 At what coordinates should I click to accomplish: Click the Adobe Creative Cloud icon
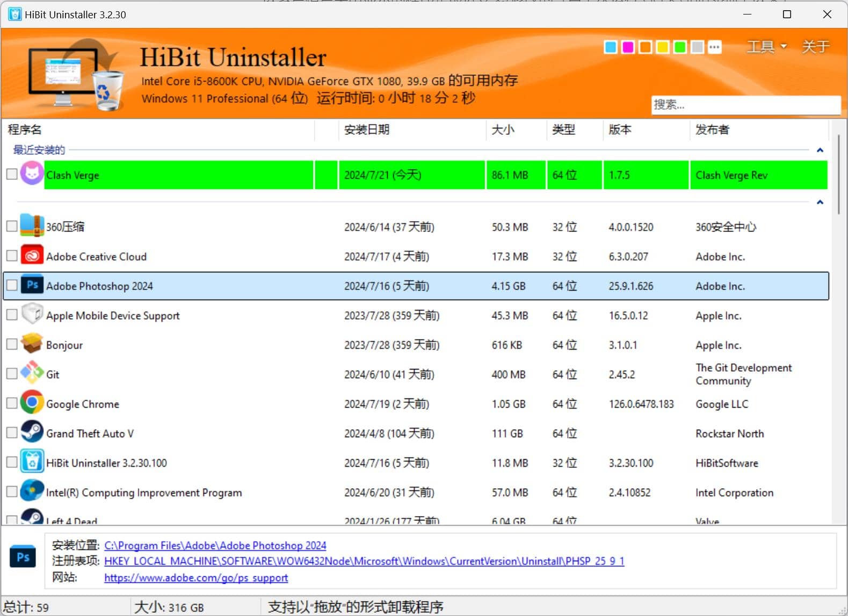pyautogui.click(x=32, y=256)
